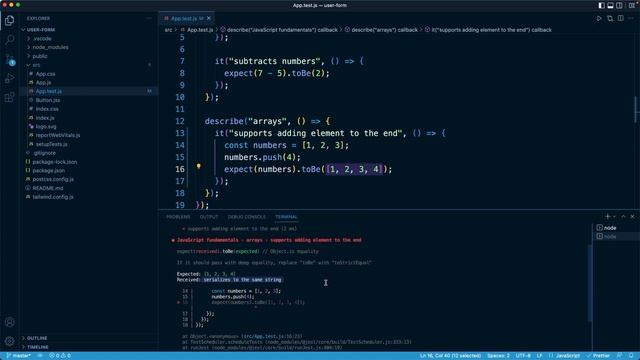
Task: Open .gitignore in the explorer
Action: click(44, 153)
